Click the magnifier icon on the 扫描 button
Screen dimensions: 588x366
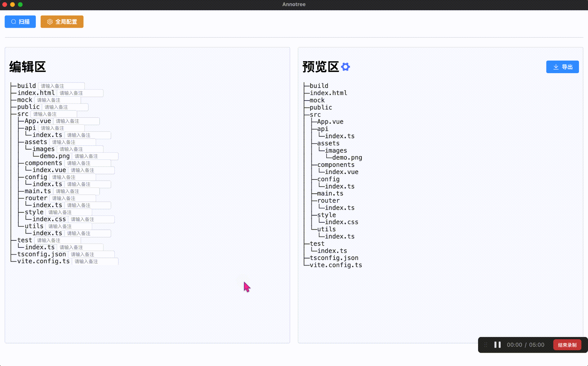click(13, 22)
